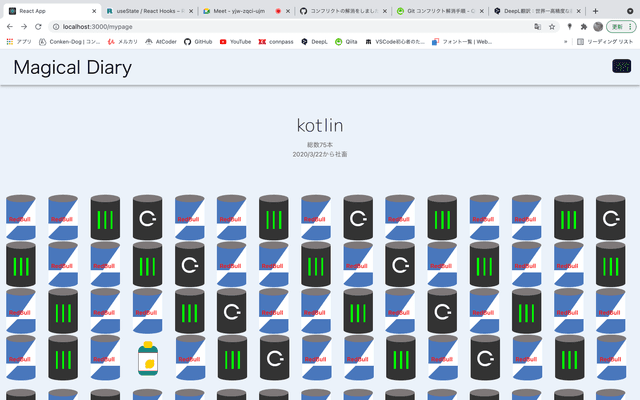Go forward in browser history

(x=24, y=27)
